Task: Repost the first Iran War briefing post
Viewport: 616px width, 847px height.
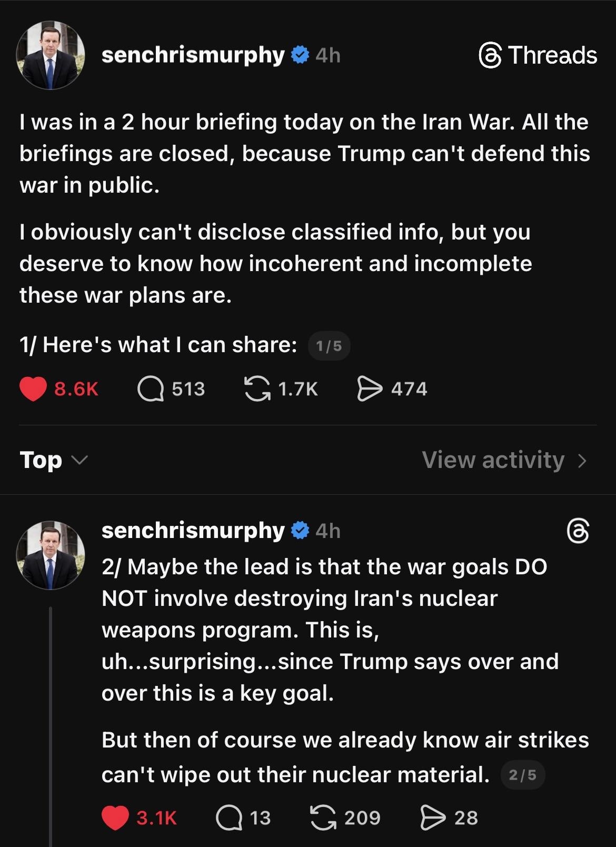Action: click(256, 389)
